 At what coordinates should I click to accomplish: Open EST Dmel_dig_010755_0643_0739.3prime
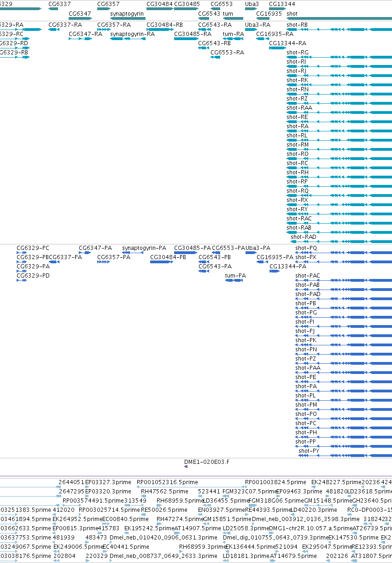pos(275,537)
